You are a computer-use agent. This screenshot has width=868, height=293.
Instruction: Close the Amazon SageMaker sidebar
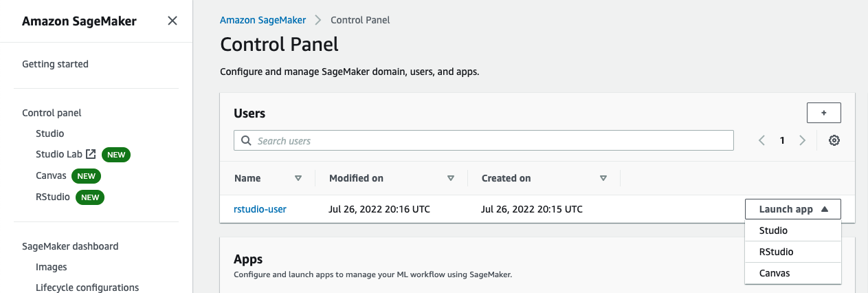click(x=173, y=21)
